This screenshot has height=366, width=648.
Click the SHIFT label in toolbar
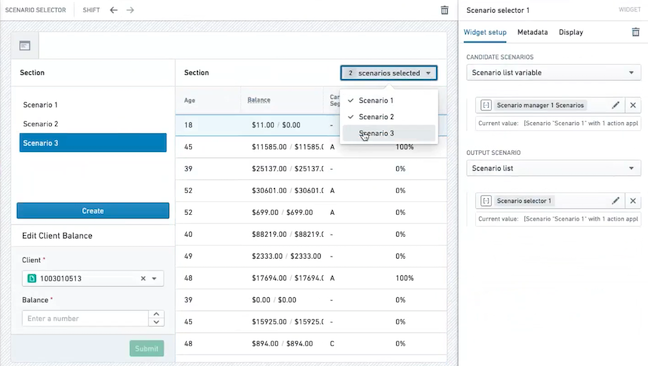(x=91, y=10)
